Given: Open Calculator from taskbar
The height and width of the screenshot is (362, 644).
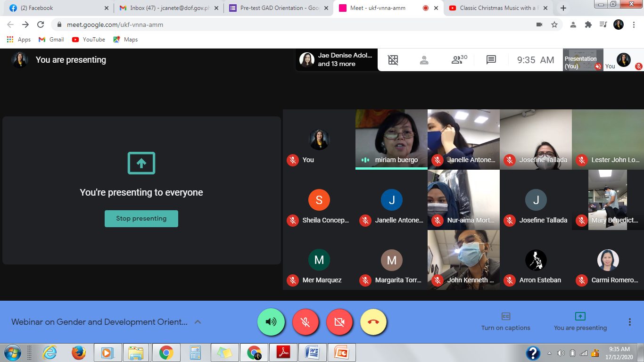Looking at the screenshot, I should point(195,353).
